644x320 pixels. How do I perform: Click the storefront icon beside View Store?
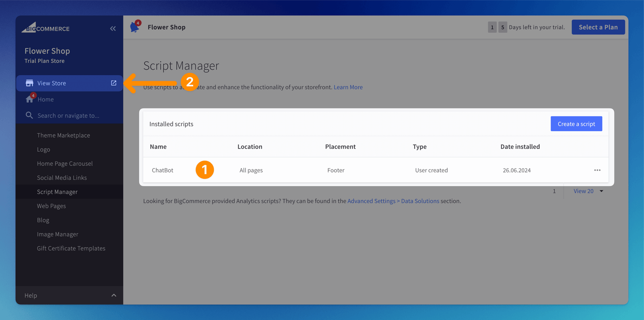click(29, 83)
